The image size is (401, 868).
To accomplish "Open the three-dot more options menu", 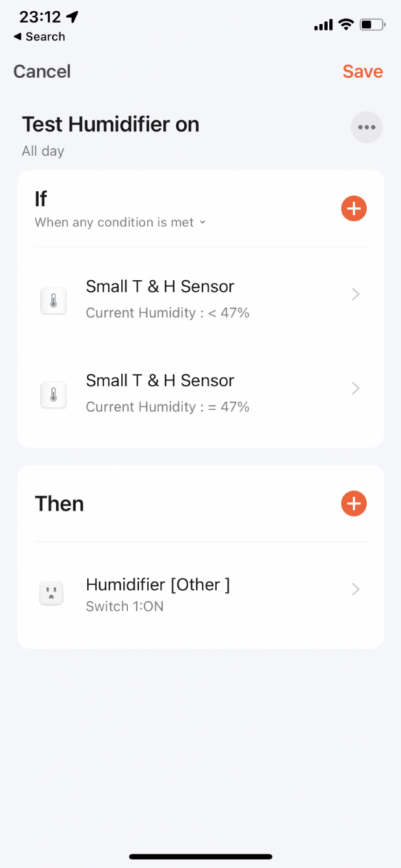I will pyautogui.click(x=366, y=127).
